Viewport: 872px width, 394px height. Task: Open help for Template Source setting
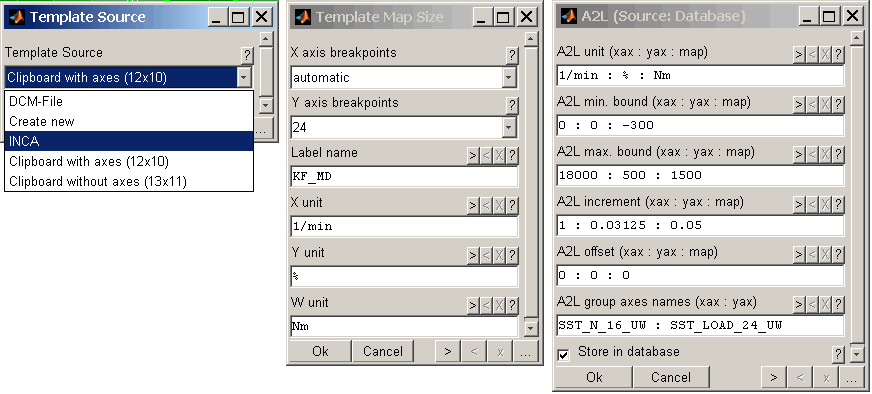click(247, 55)
